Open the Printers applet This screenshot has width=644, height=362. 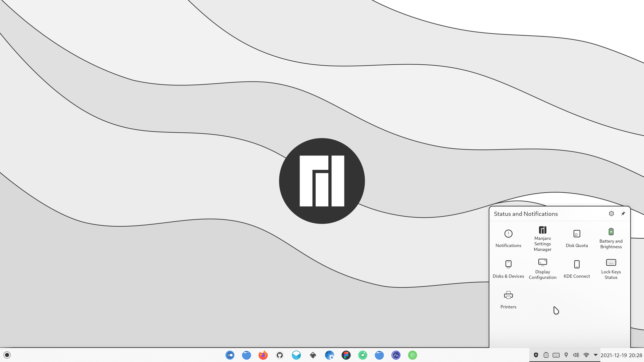point(508,300)
